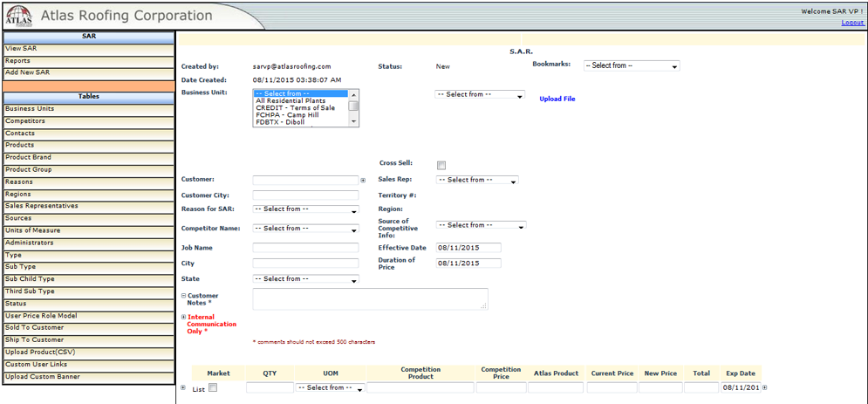Select FCHPA - Camp Hill option
Screen dimensions: 868x404
(x=301, y=115)
